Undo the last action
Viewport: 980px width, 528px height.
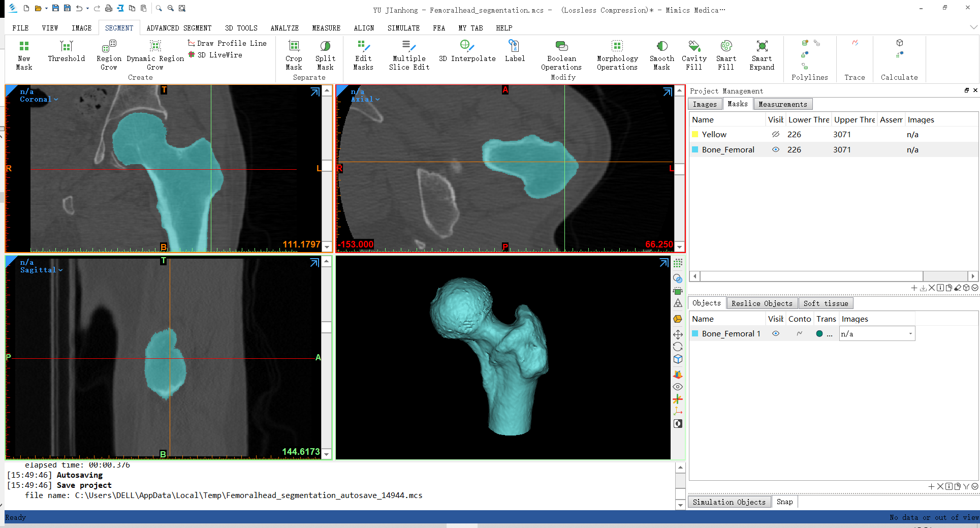[79, 8]
